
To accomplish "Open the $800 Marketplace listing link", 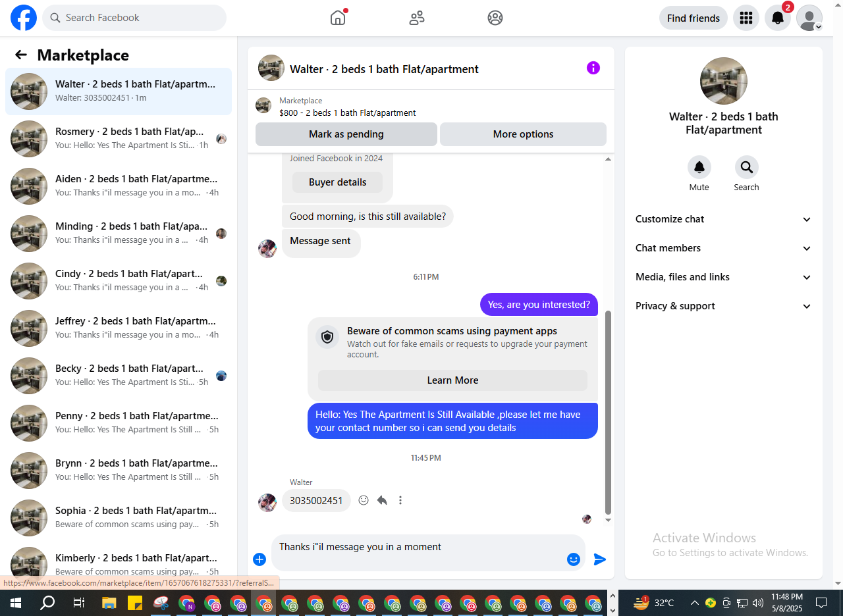I will pos(348,113).
